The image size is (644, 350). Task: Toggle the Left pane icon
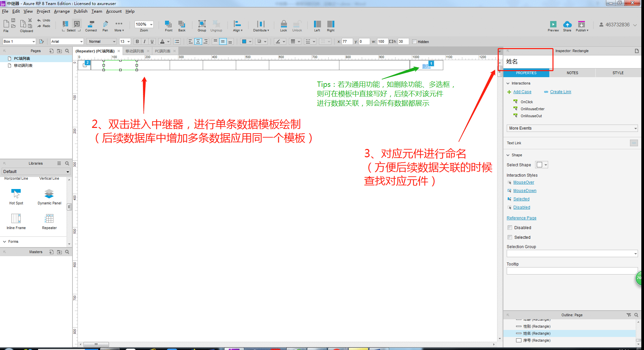pos(317,24)
